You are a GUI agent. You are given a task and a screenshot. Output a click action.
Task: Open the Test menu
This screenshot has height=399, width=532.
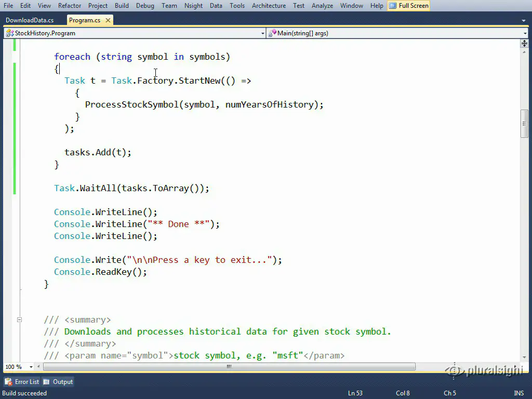coord(299,6)
